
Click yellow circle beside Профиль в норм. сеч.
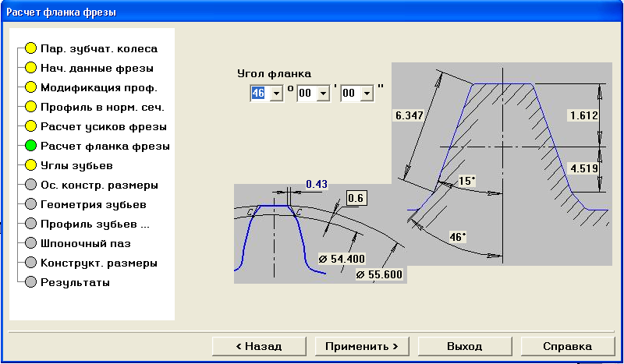[30, 107]
